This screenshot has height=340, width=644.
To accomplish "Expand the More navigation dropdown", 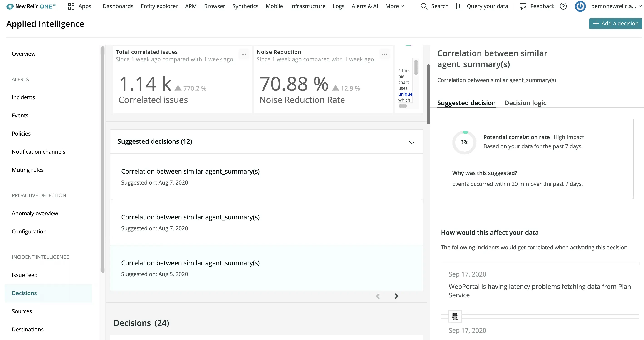I will coord(394,6).
